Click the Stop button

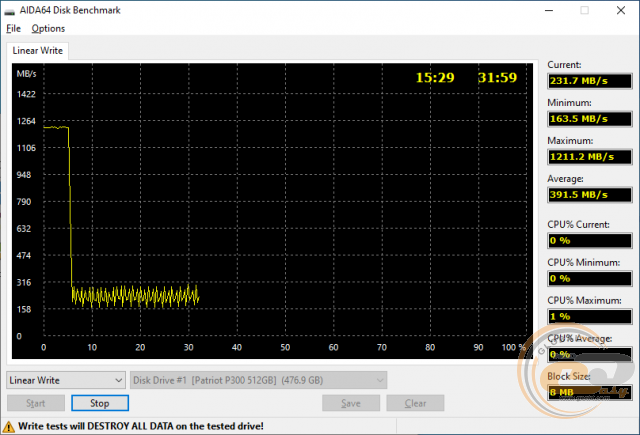(100, 403)
